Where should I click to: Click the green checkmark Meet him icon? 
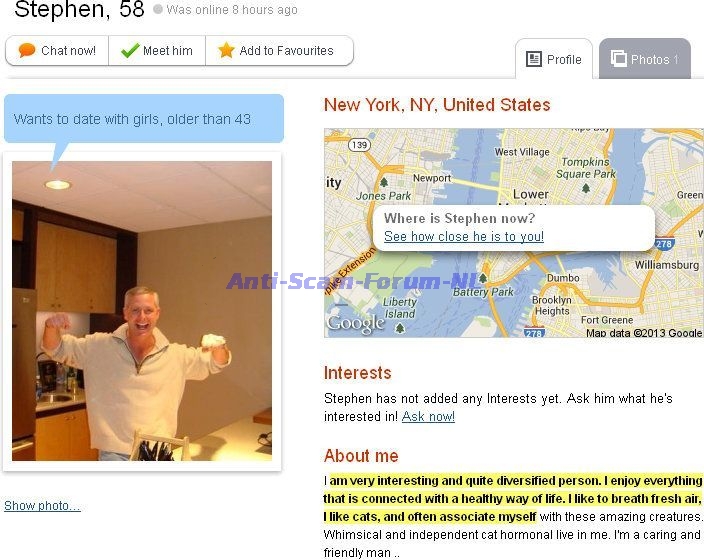[130, 50]
